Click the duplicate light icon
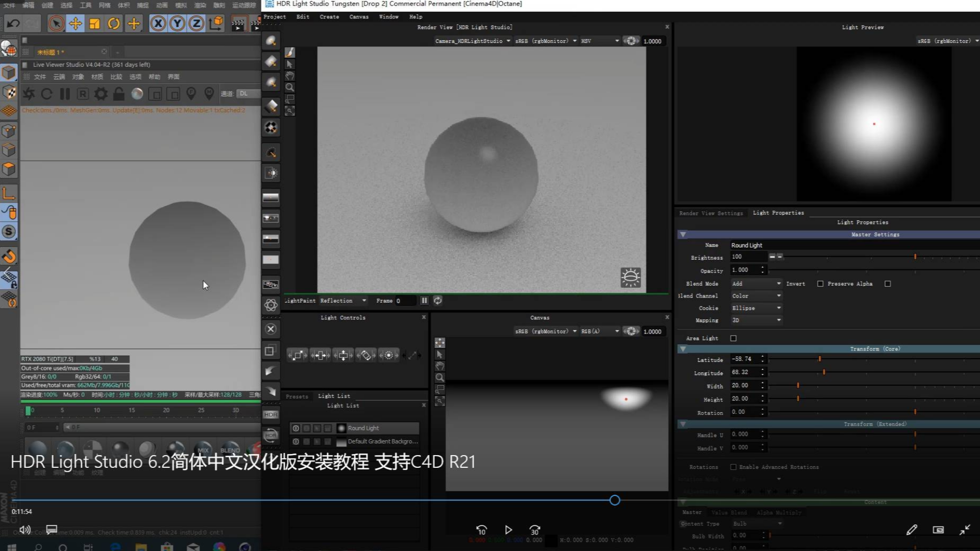980x551 pixels. (271, 350)
